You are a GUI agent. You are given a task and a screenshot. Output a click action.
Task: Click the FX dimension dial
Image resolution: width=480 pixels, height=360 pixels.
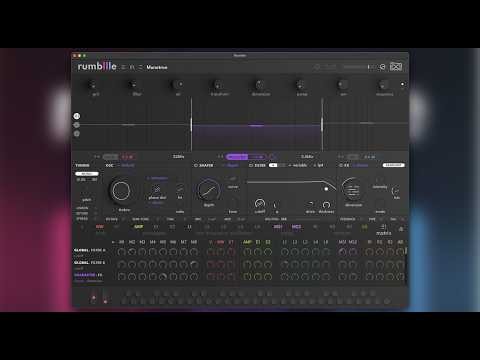click(352, 189)
